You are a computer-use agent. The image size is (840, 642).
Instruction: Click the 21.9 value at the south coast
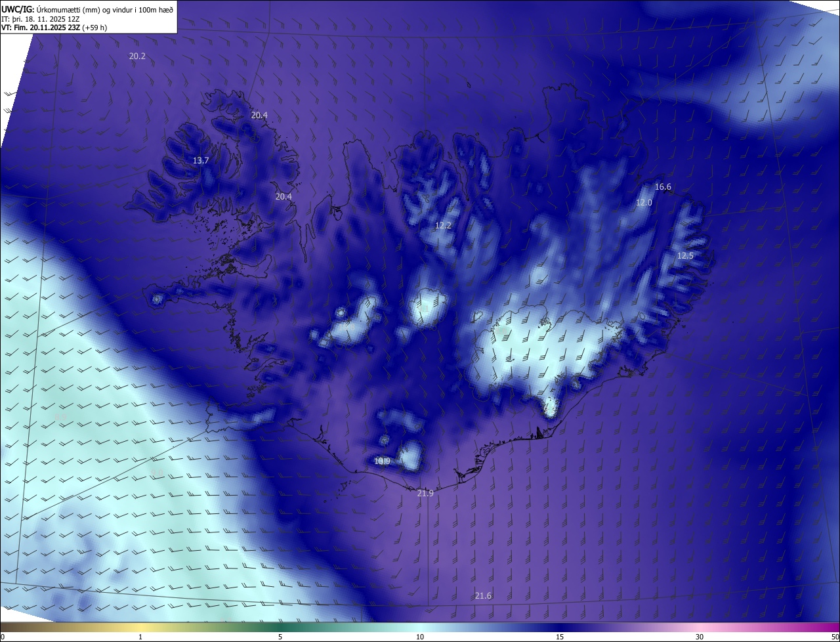(x=425, y=493)
